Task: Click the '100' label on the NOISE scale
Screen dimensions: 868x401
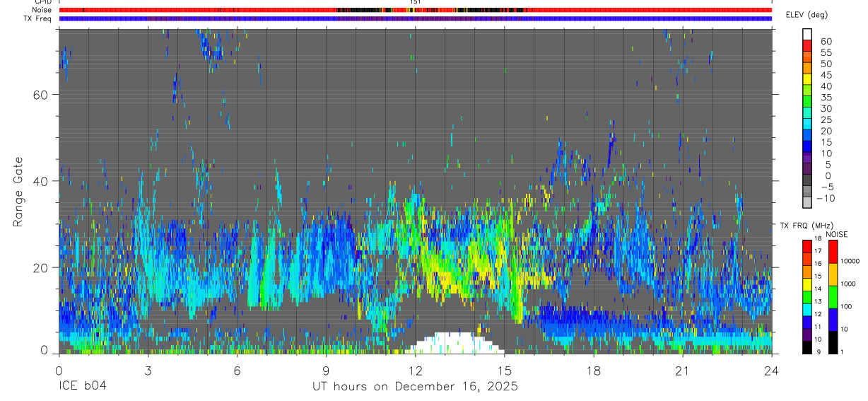Action: pos(847,306)
